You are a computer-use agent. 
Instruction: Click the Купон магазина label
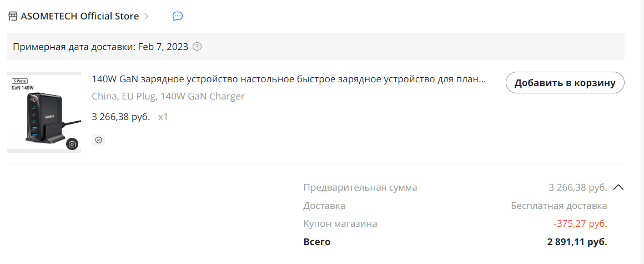pos(340,223)
